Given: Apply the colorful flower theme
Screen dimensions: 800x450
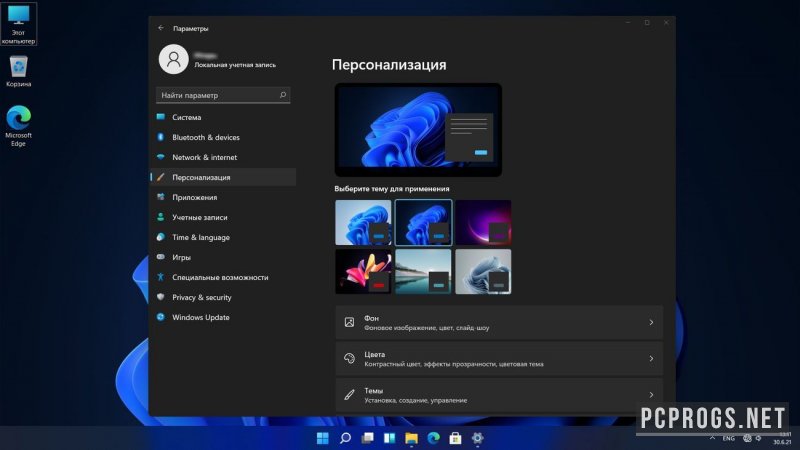Looking at the screenshot, I should 363,271.
